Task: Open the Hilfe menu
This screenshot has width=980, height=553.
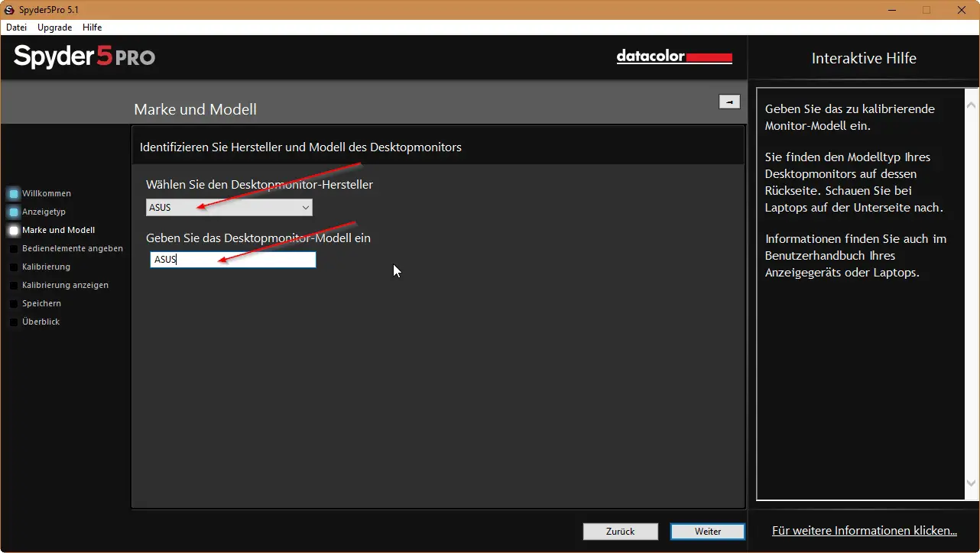Action: (92, 27)
